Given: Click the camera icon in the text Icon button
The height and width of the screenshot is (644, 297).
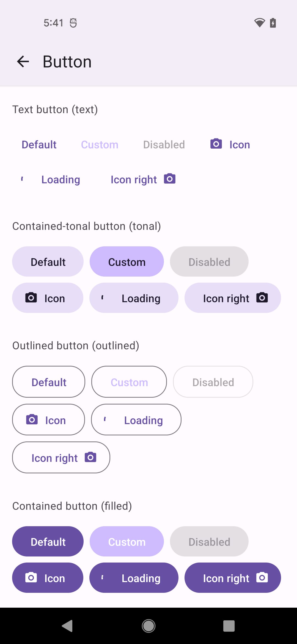Looking at the screenshot, I should point(216,144).
